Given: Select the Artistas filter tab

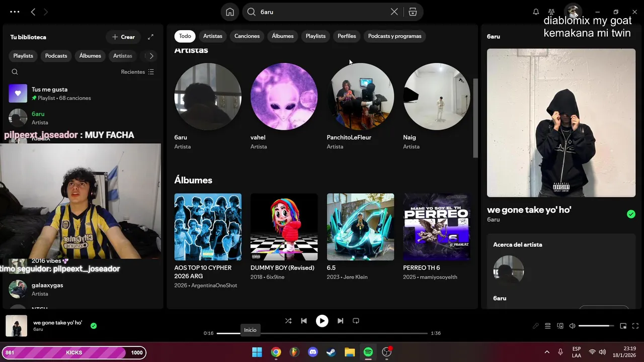Looking at the screenshot, I should 213,36.
